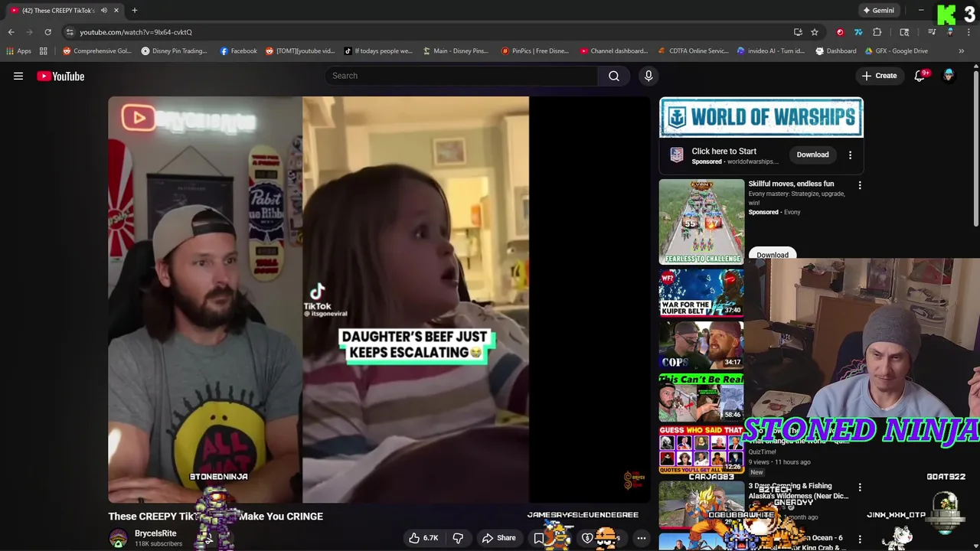Viewport: 980px width, 551px height.
Task: Open YouTube notifications bell
Action: point(920,76)
